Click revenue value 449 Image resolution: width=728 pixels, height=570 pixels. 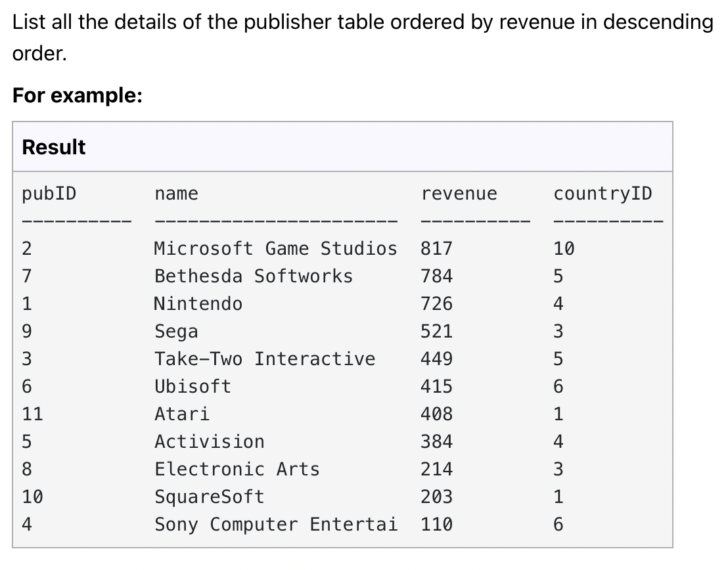click(x=436, y=359)
